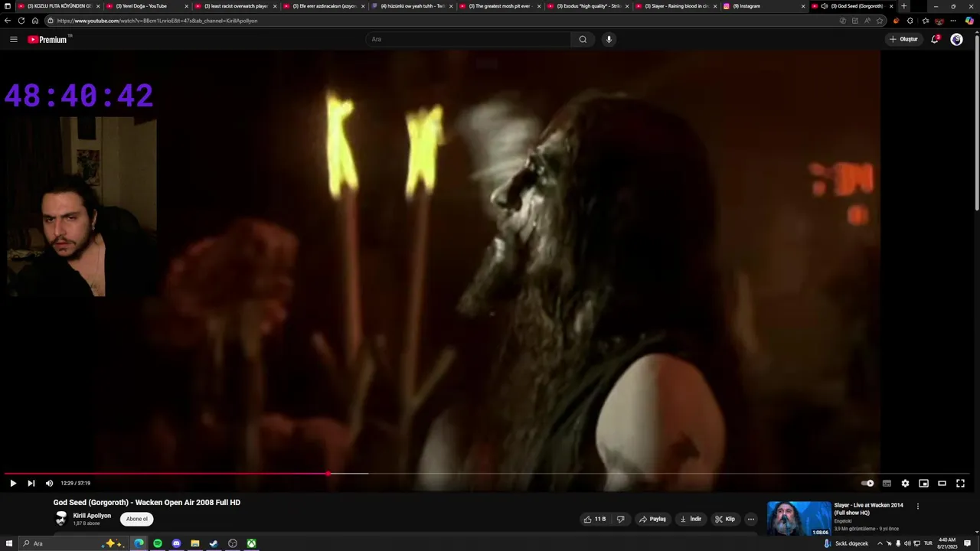Image resolution: width=980 pixels, height=551 pixels.
Task: Open the Edge settings and more menu
Action: 953,21
